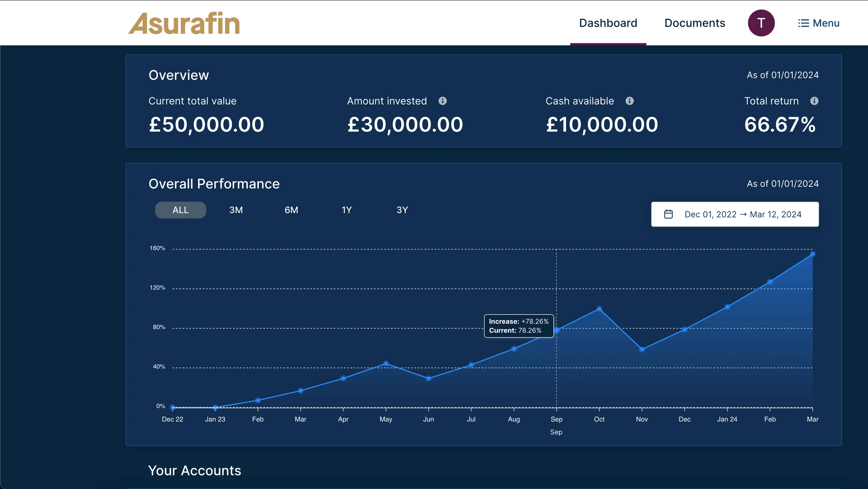Select the 6M time range
Screen dimensions: 868x489
(291, 210)
